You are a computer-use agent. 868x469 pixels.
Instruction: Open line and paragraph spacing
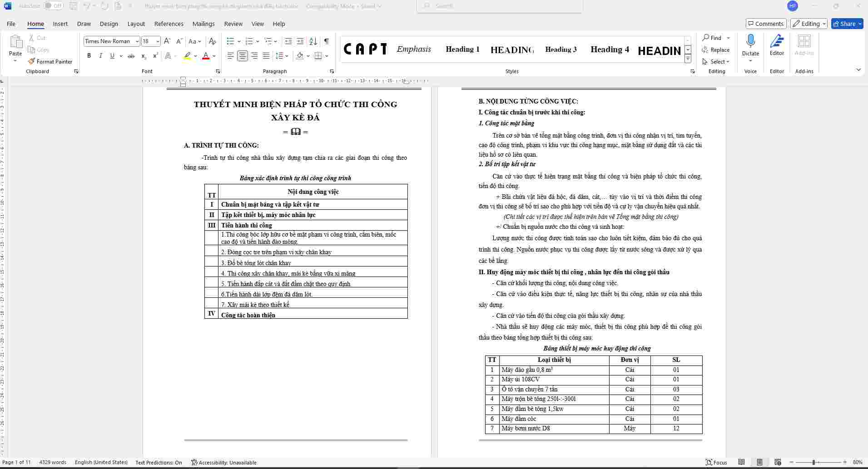(x=279, y=56)
